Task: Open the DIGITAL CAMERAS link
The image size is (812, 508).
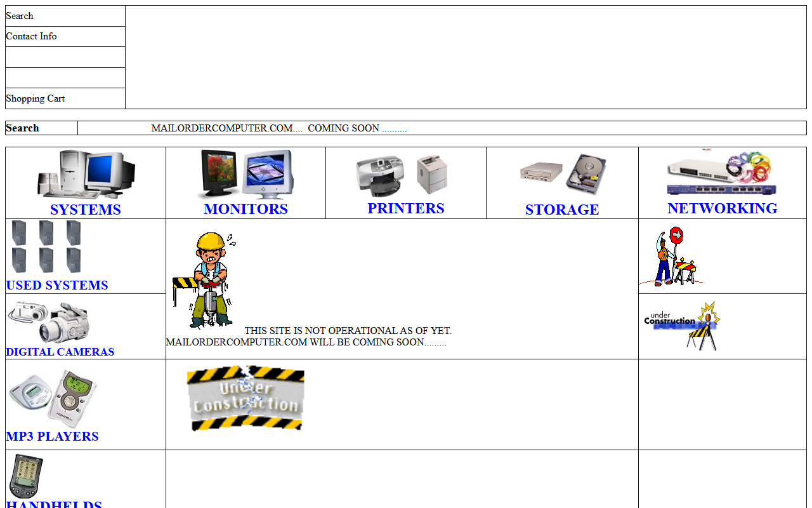Action: pyautogui.click(x=60, y=352)
